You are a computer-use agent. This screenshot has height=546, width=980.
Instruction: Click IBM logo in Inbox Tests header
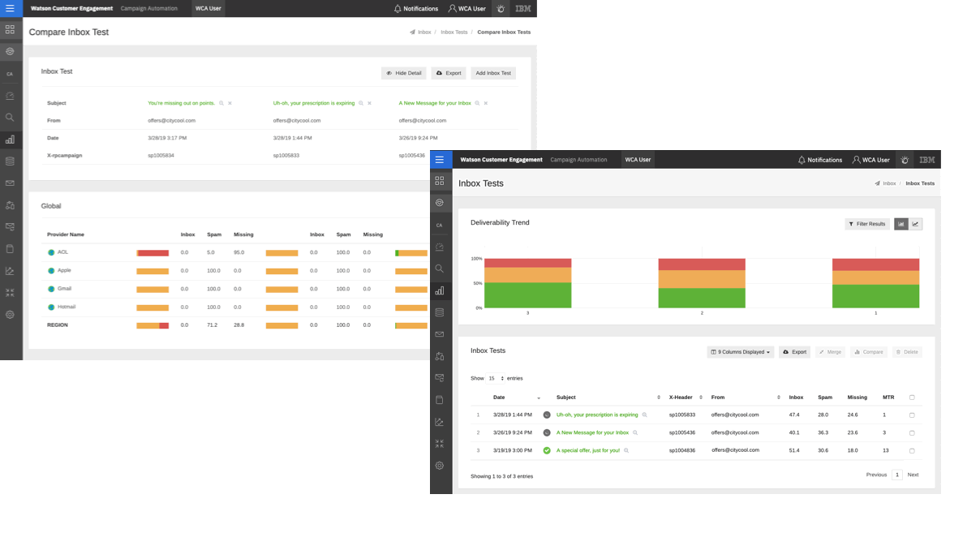point(927,160)
